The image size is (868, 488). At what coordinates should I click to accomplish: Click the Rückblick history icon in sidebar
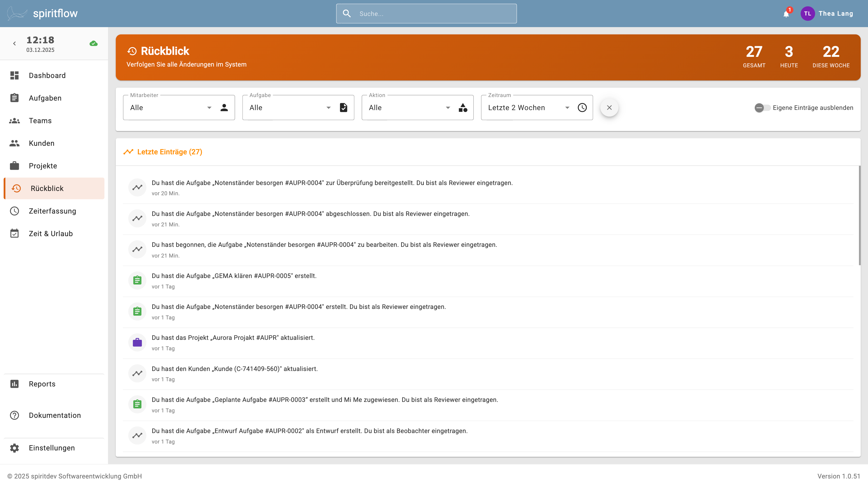(16, 188)
